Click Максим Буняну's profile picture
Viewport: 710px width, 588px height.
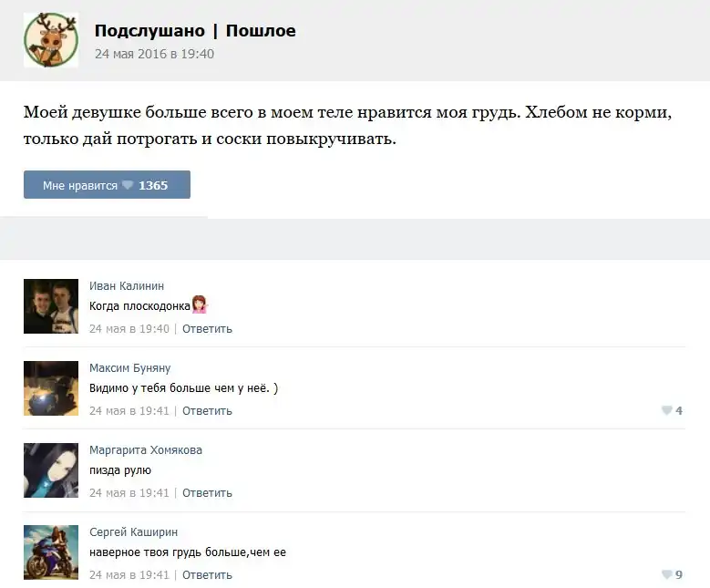coord(51,388)
